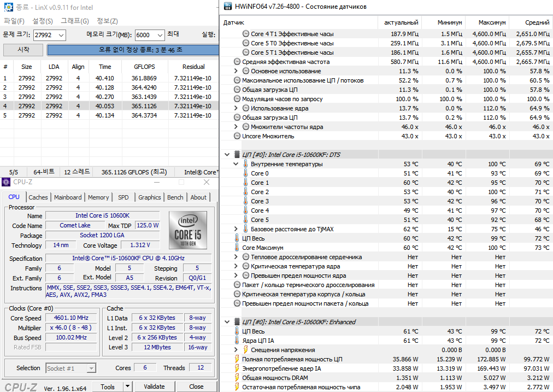
Task: Collapse the Intel Core i5-10600KF: Enhanced group
Action: coord(227,322)
